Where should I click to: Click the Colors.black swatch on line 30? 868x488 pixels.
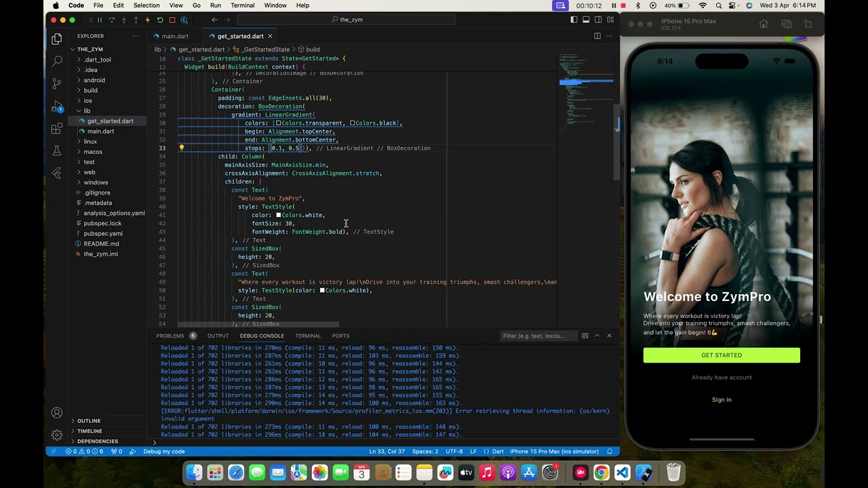tap(353, 123)
